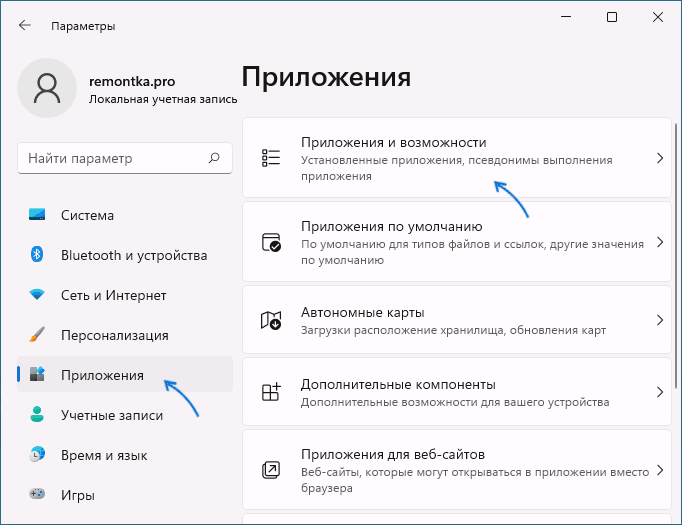
Task: Click the Bluetooth icon in the sidebar
Action: [37, 254]
